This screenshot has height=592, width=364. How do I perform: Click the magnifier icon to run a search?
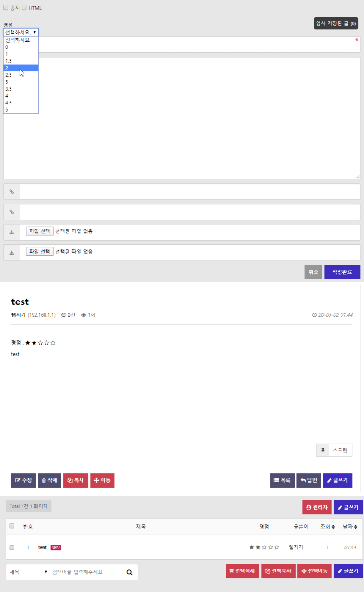click(x=128, y=571)
